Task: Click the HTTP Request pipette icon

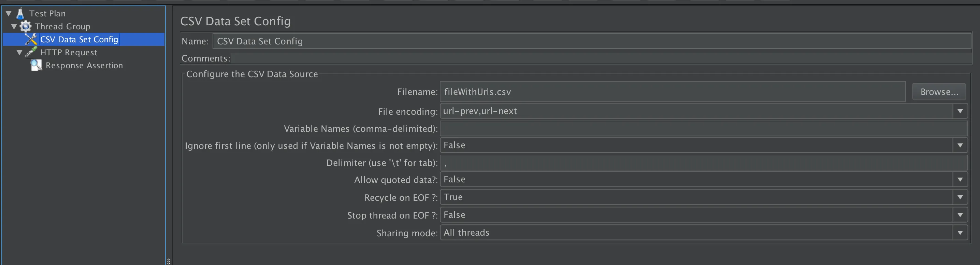Action: (x=31, y=52)
